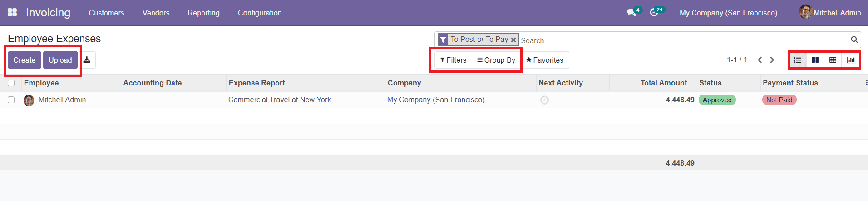Image resolution: width=868 pixels, height=201 pixels.
Task: Click the filter funnel facet icon
Action: click(443, 40)
